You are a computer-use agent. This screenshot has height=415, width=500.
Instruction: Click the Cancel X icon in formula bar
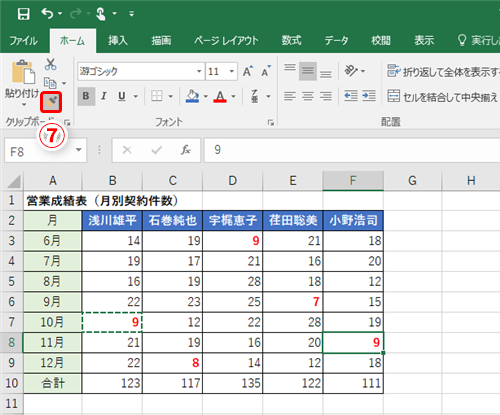127,150
